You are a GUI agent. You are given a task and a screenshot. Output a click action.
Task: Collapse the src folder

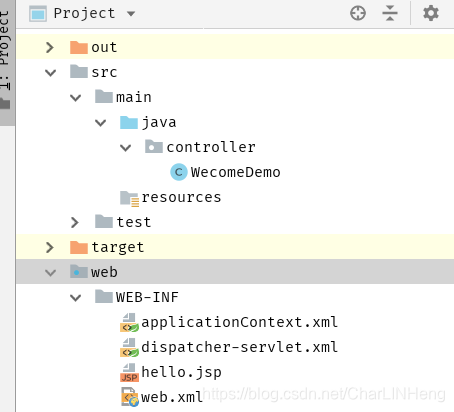[x=50, y=72]
